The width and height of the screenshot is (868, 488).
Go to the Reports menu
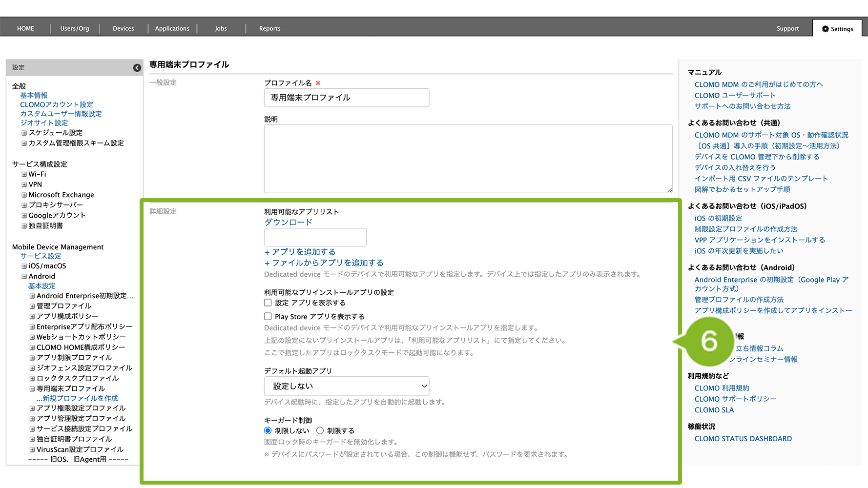pos(269,29)
